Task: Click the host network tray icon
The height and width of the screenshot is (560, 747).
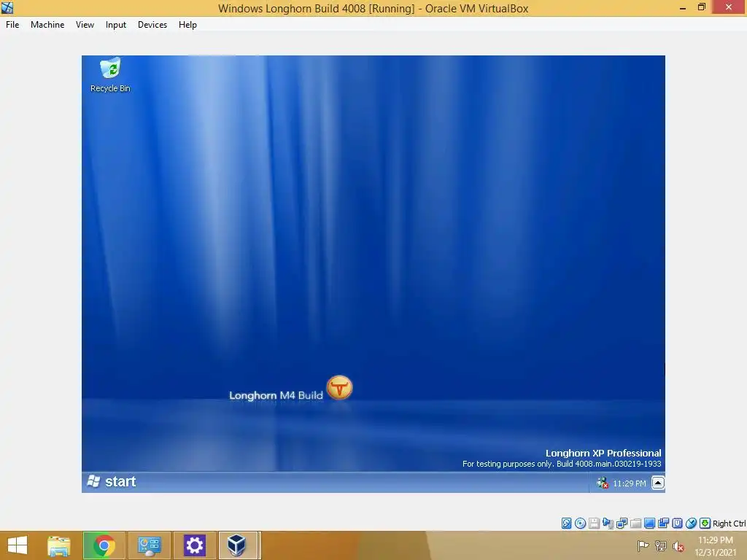Action: tap(661, 545)
